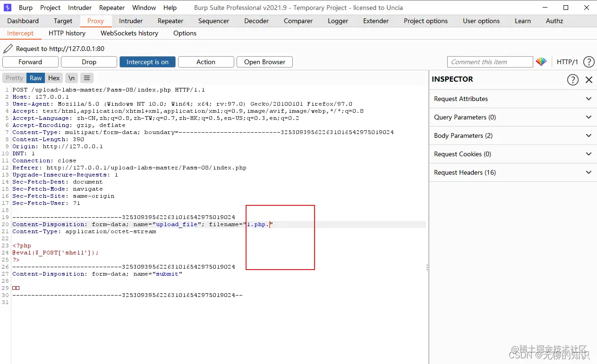This screenshot has height=364, width=597.
Task: Switch to Pretty view
Action: [14, 78]
